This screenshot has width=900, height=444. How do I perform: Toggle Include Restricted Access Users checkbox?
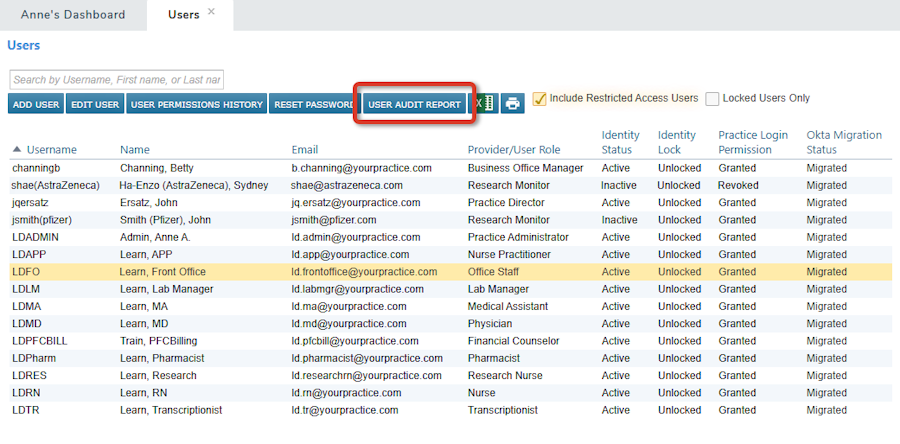pos(539,99)
